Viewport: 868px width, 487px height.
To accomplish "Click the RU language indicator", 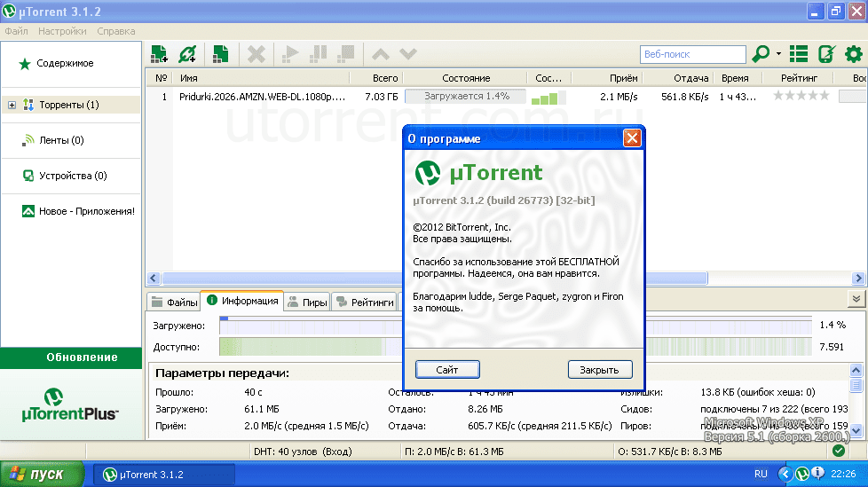I will pyautogui.click(x=761, y=475).
